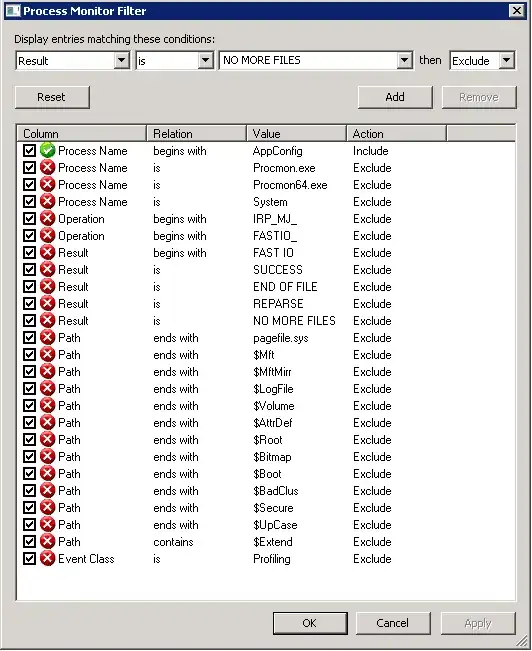Select the 'IRP_MJ_' value text

(275, 219)
